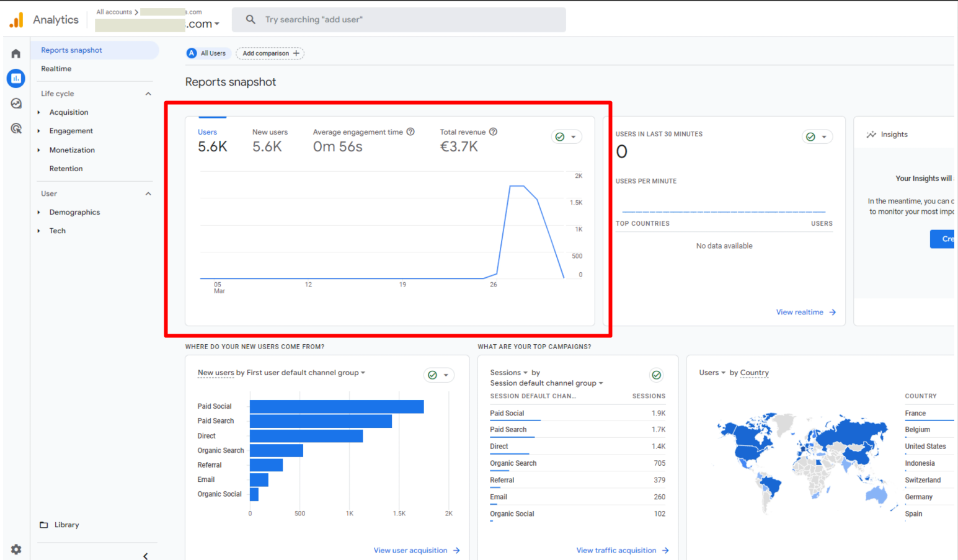Open the Realtime report
Screen dimensions: 958x560
click(x=56, y=69)
